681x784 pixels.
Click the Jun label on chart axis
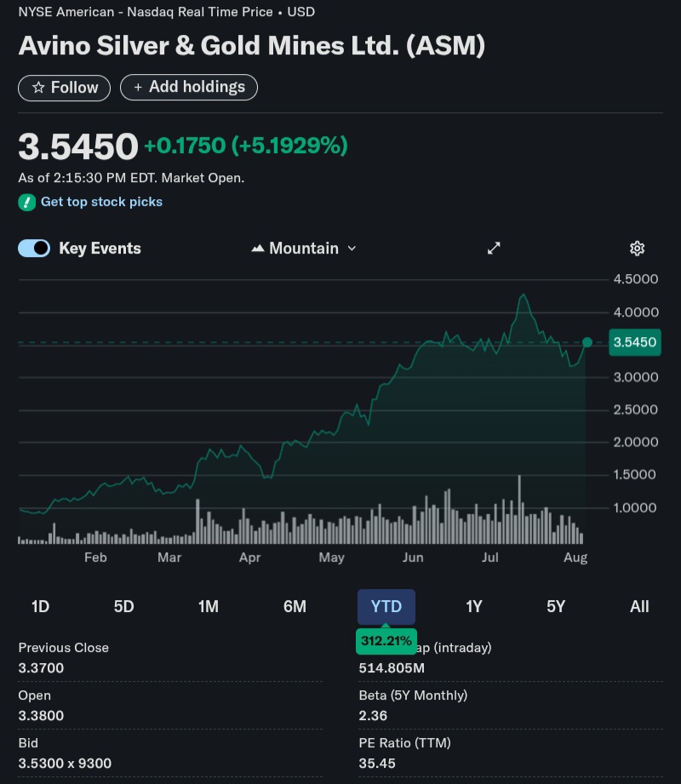coord(413,558)
